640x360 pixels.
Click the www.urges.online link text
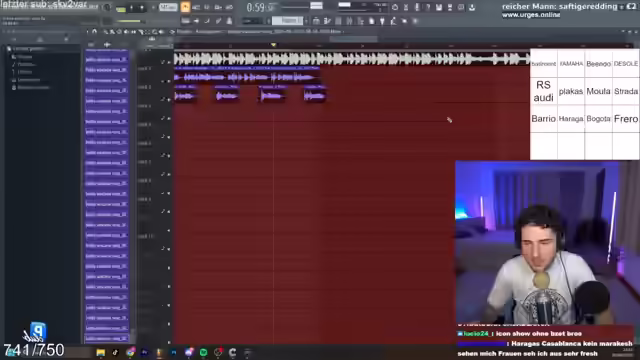tap(531, 15)
